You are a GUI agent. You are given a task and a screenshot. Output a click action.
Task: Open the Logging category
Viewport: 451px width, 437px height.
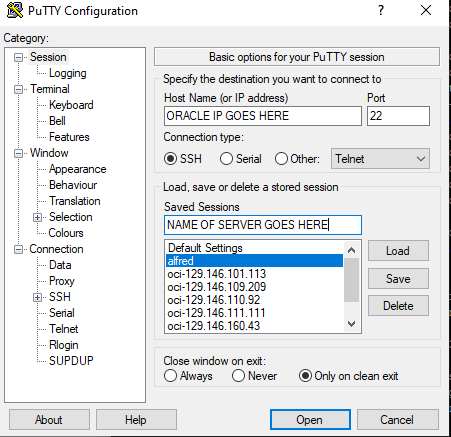68,73
